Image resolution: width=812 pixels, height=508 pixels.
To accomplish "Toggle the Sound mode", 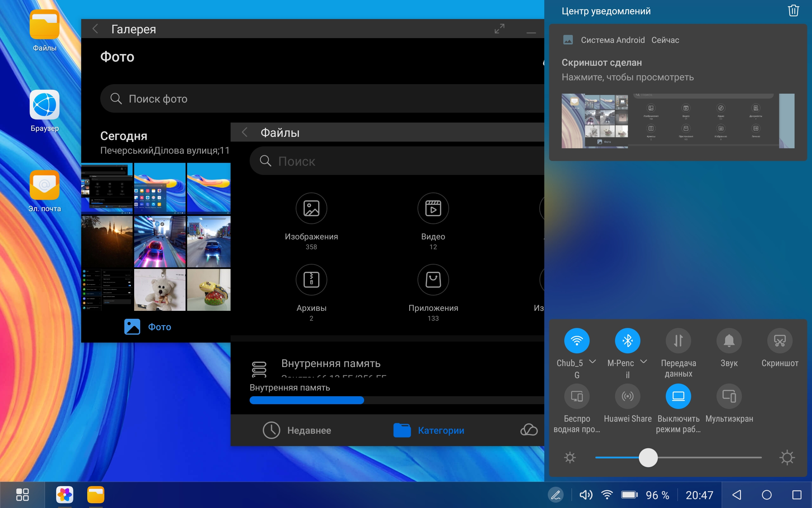I will 729,340.
